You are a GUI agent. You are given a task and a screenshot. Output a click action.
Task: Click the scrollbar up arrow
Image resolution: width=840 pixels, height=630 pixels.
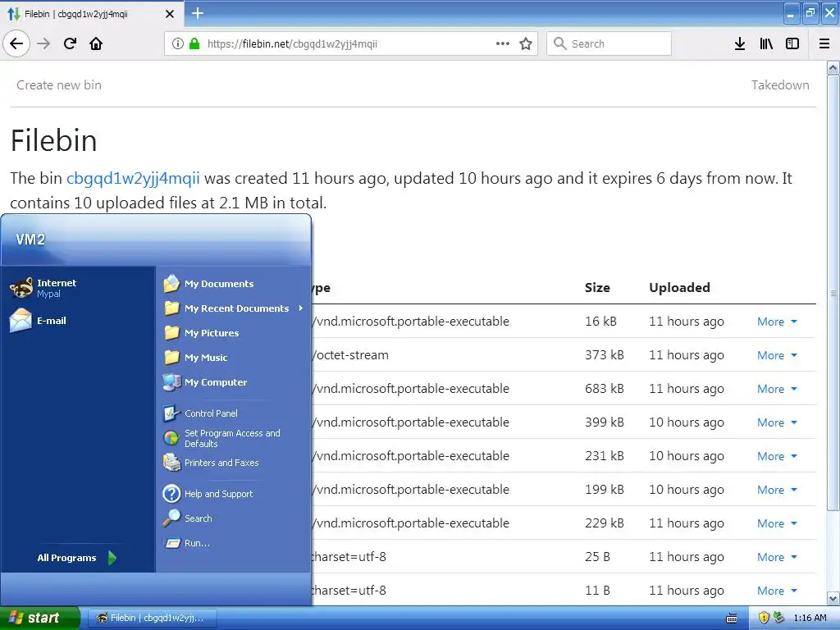(833, 67)
